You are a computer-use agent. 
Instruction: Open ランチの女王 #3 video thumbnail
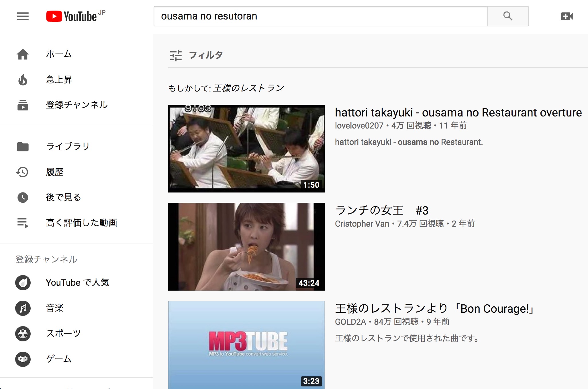[246, 247]
